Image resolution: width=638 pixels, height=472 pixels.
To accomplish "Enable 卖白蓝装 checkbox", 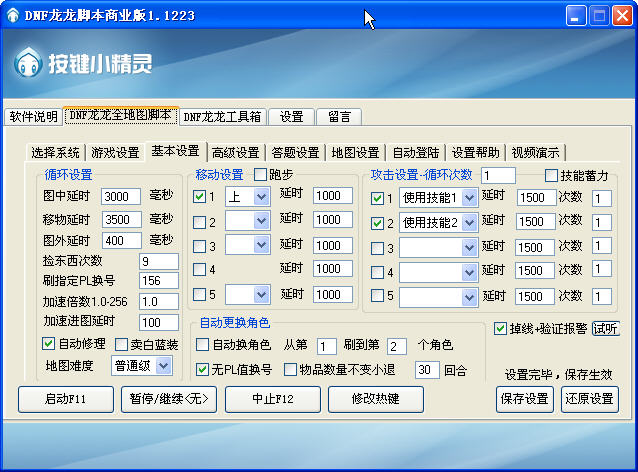I will 121,344.
